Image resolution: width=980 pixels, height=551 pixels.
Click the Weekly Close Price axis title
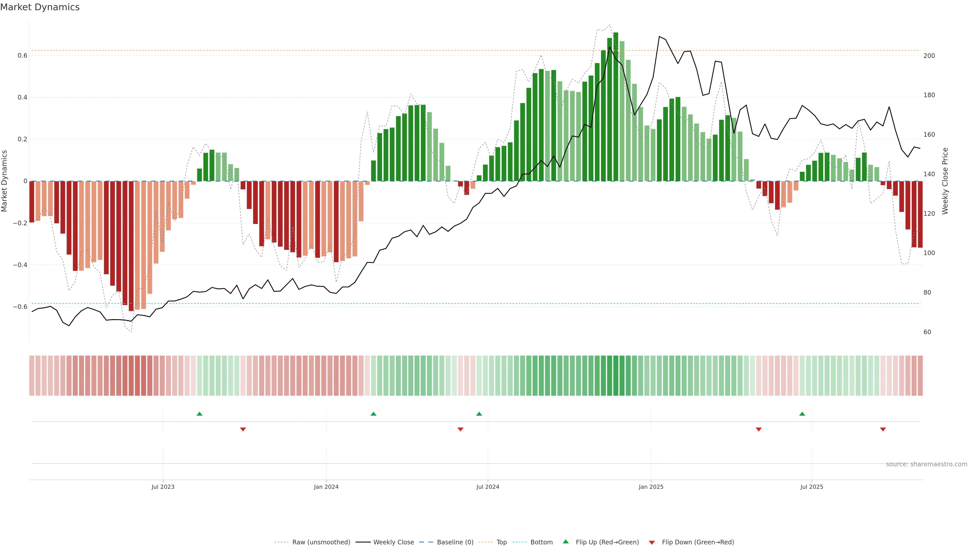(x=945, y=181)
